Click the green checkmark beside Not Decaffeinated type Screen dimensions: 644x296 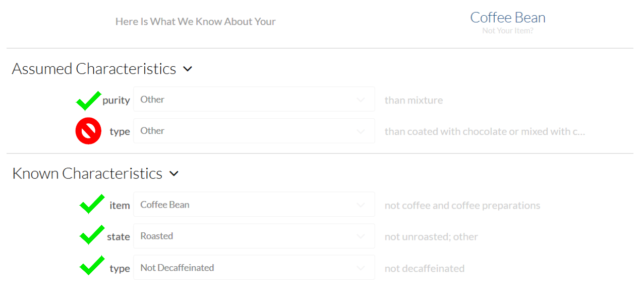point(92,266)
